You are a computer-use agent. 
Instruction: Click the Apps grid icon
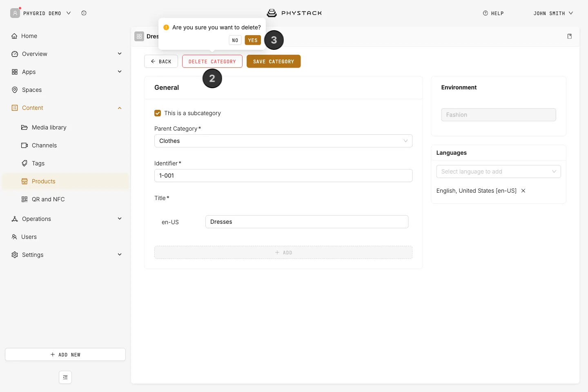(x=15, y=72)
